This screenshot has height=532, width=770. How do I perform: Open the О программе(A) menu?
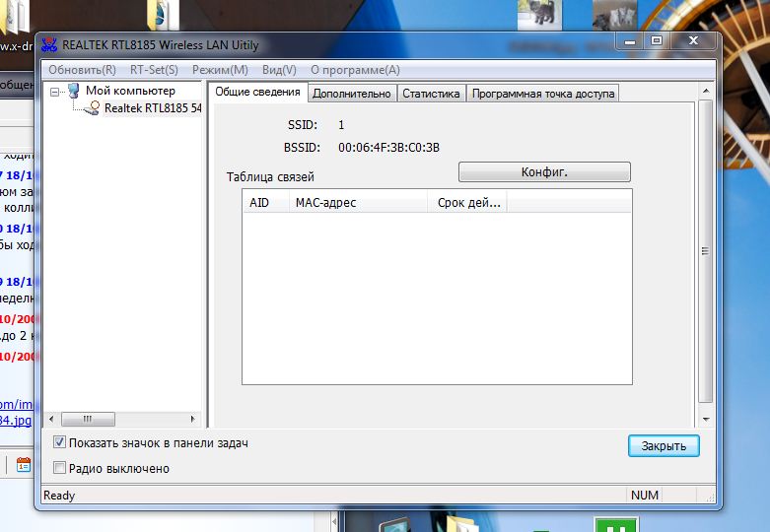355,70
